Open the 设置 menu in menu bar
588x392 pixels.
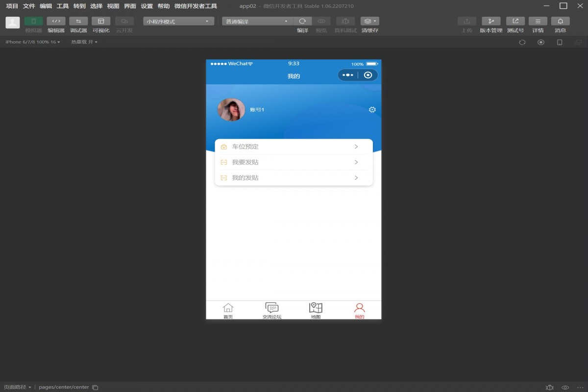coord(147,6)
